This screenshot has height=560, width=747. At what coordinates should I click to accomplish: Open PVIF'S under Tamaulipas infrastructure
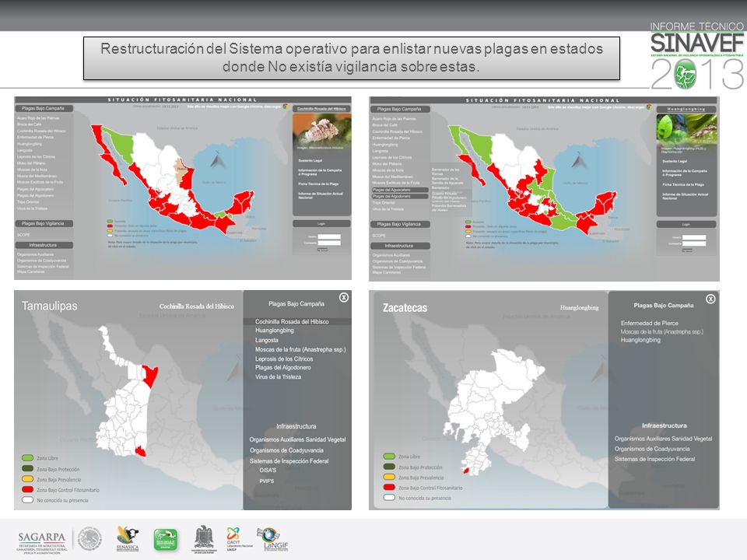pos(267,481)
